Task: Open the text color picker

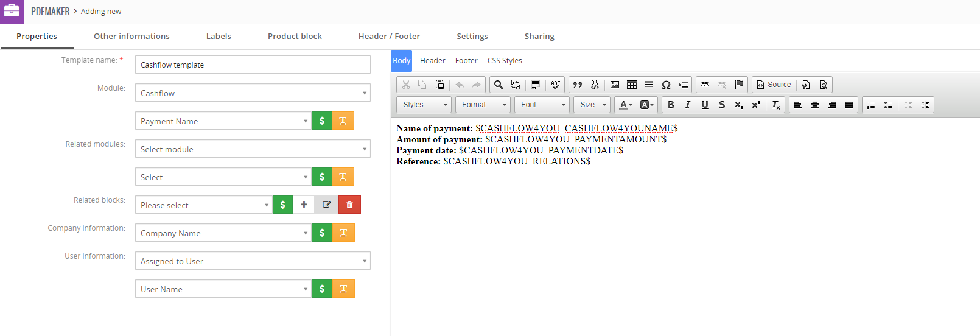Action: (x=625, y=105)
